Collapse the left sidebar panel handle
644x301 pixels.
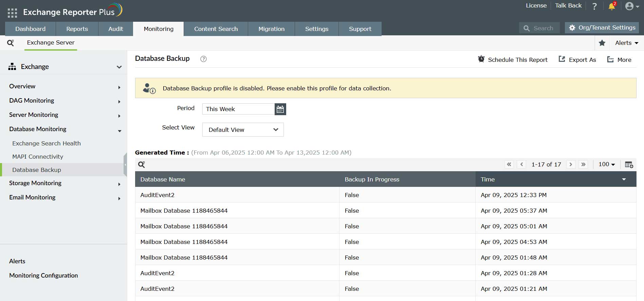tap(125, 165)
